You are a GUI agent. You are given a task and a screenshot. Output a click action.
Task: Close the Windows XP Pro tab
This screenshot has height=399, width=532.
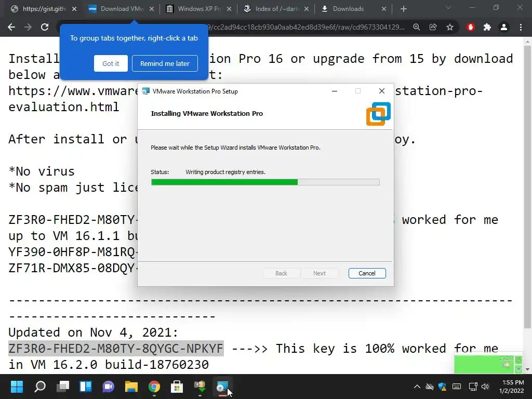coord(229,9)
